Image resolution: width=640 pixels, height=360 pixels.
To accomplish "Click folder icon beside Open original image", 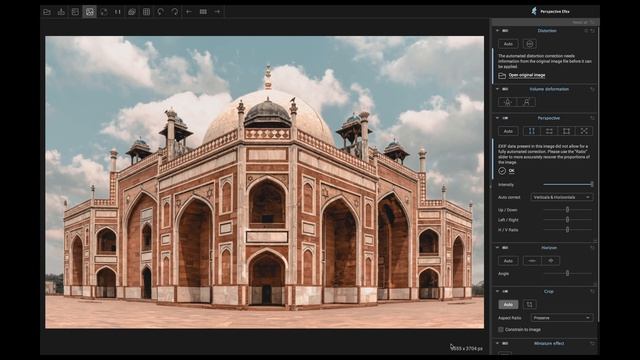I will pyautogui.click(x=502, y=76).
